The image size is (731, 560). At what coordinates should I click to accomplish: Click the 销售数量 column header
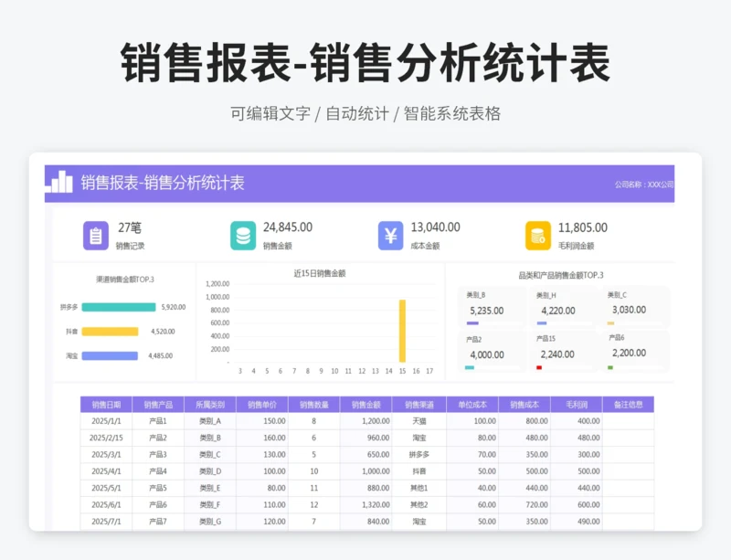[x=314, y=405]
